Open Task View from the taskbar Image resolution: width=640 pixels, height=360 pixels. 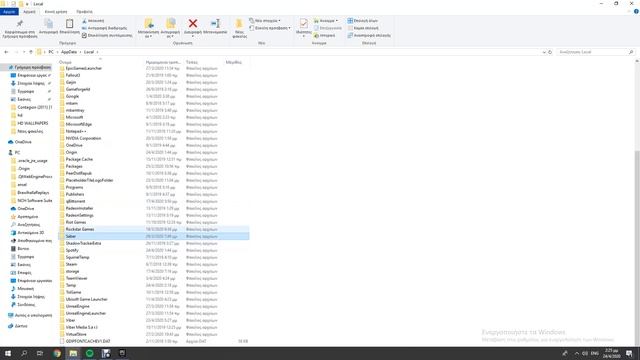(x=40, y=353)
